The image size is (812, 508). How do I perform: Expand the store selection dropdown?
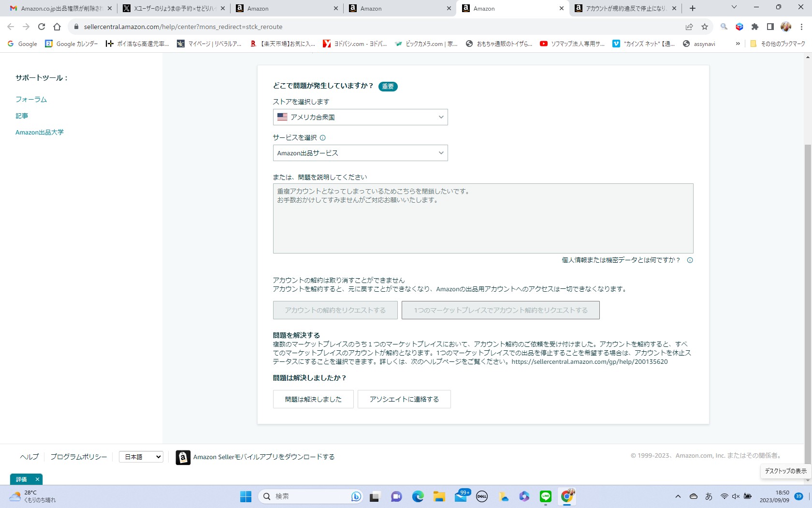tap(360, 117)
